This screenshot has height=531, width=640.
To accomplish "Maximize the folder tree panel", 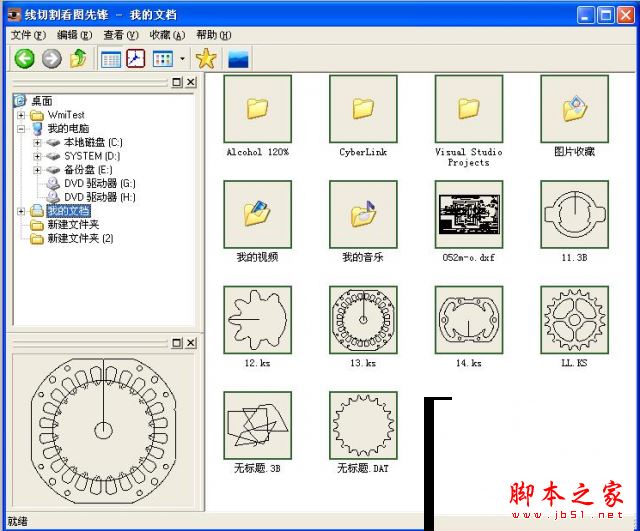I will (177, 82).
